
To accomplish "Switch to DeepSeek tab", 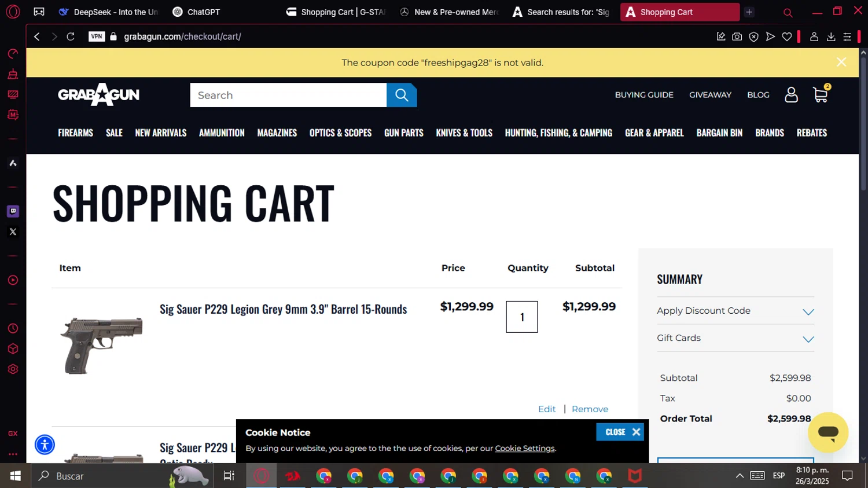I will pyautogui.click(x=108, y=12).
